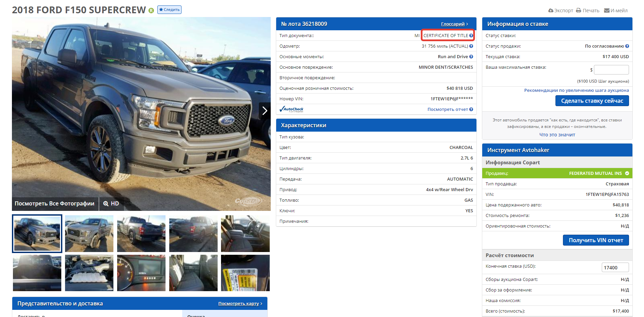Click Представительство и доставка header
Image resolution: width=644 pixels, height=317 pixels.
[60, 303]
